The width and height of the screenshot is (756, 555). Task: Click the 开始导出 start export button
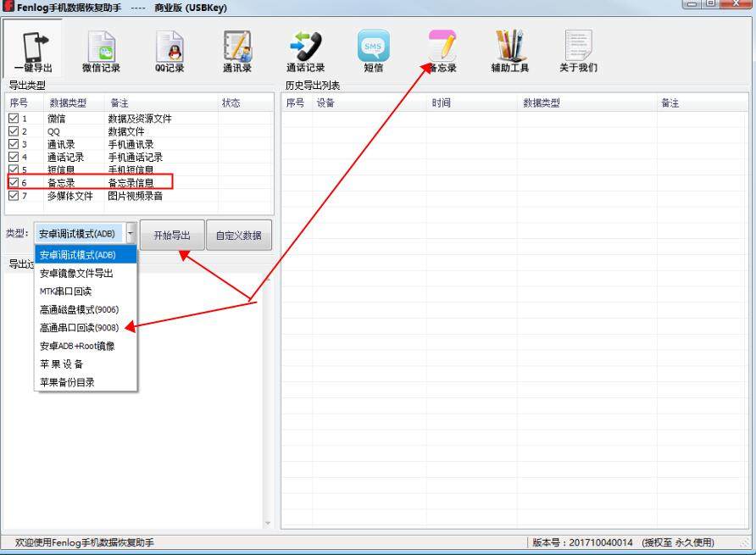(x=172, y=236)
